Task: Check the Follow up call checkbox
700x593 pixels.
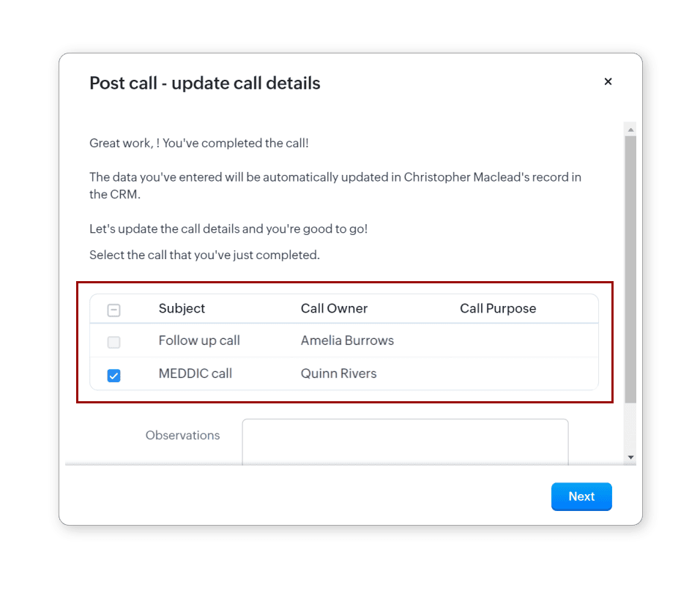Action: [x=113, y=342]
